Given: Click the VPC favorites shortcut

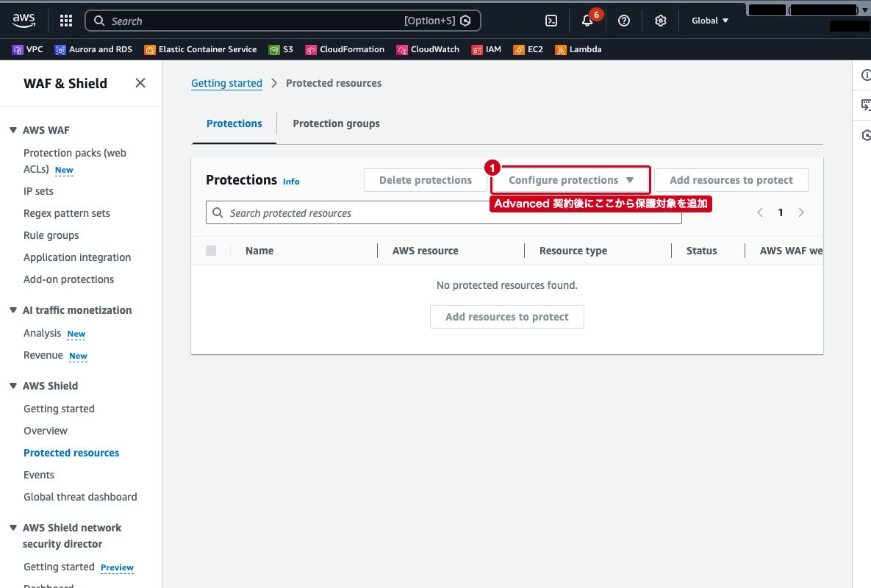Looking at the screenshot, I should [x=28, y=49].
